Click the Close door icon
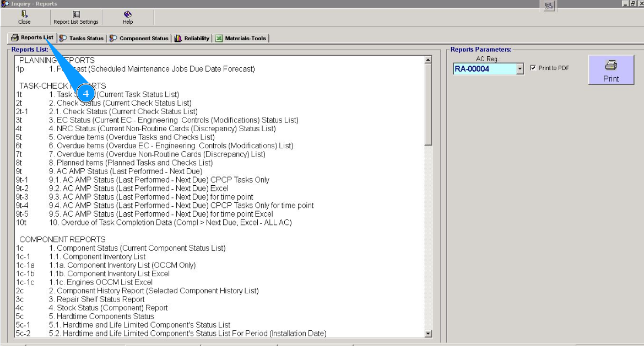Screen dimensions: 644x349 pyautogui.click(x=24, y=14)
